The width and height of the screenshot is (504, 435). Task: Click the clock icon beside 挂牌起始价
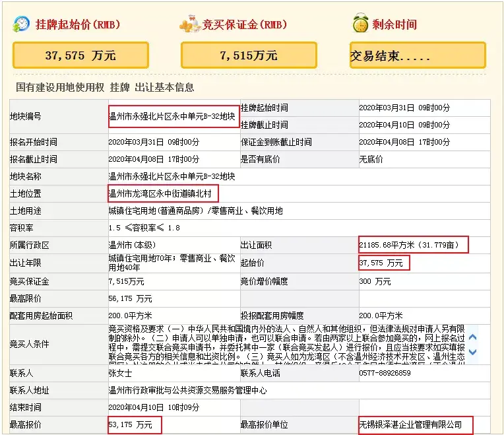tap(21, 24)
